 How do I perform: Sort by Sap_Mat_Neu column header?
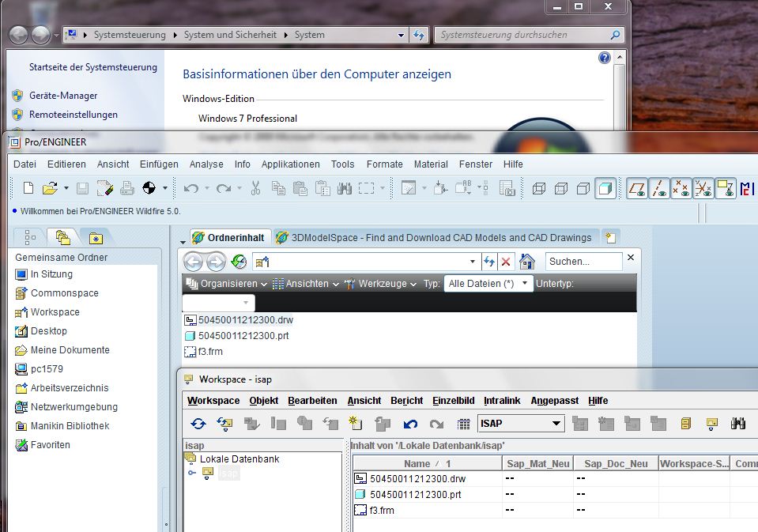click(x=537, y=464)
